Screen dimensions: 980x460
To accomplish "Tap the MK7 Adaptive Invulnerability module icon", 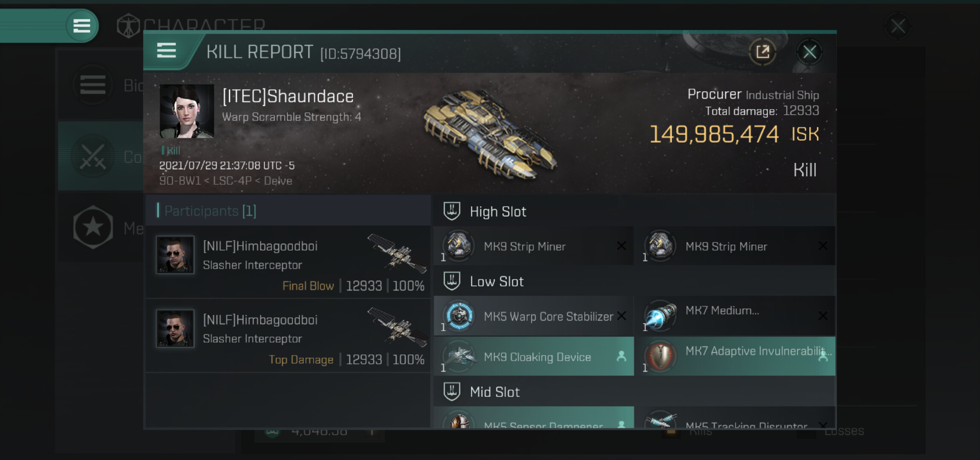I will [x=660, y=356].
